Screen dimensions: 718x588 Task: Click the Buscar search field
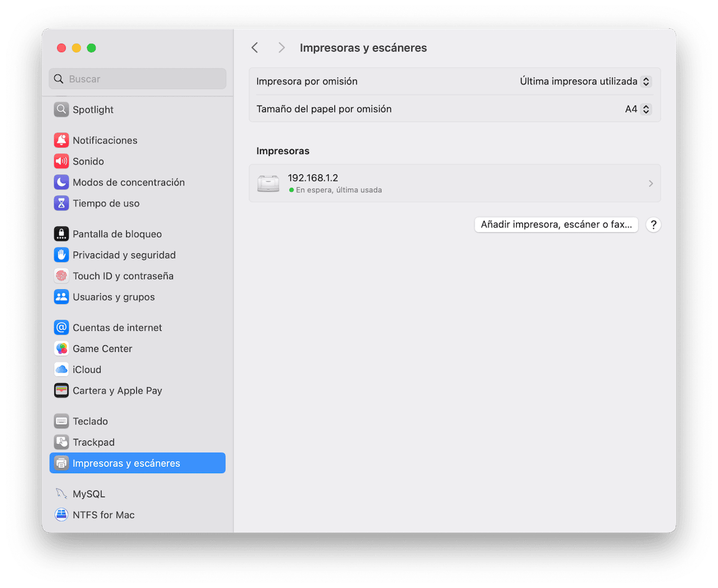click(138, 79)
